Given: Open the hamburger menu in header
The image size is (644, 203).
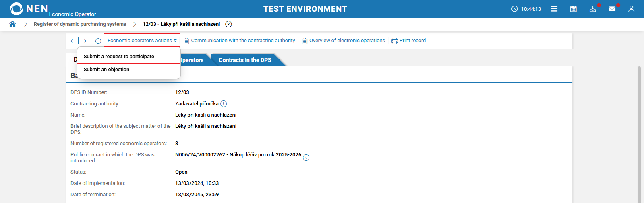Looking at the screenshot, I should [x=554, y=9].
